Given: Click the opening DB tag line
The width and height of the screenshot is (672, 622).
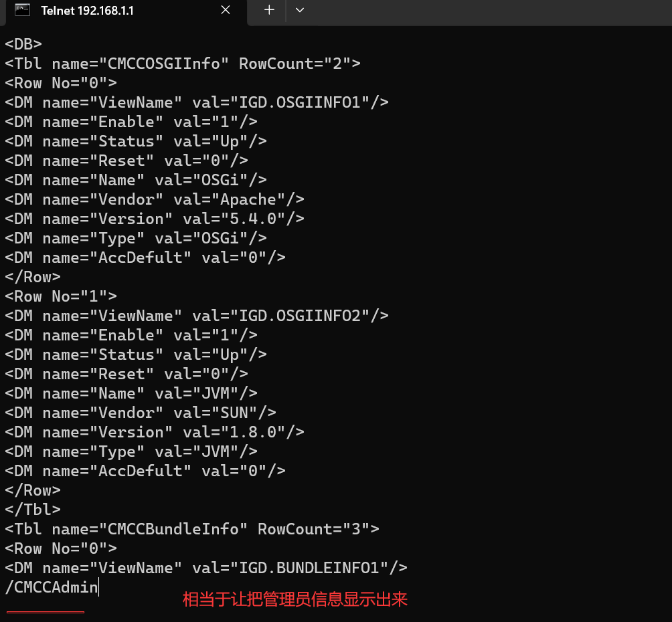Looking at the screenshot, I should click(23, 44).
